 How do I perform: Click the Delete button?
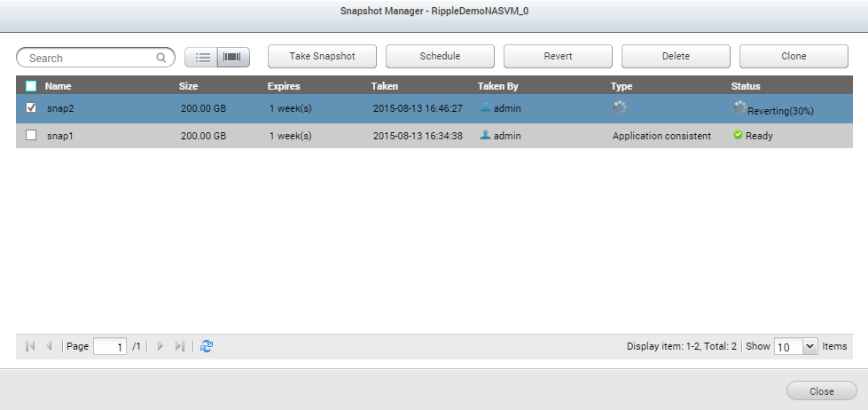676,56
